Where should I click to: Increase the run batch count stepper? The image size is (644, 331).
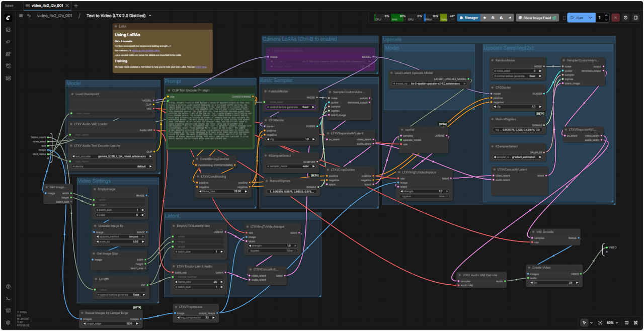tap(606, 16)
